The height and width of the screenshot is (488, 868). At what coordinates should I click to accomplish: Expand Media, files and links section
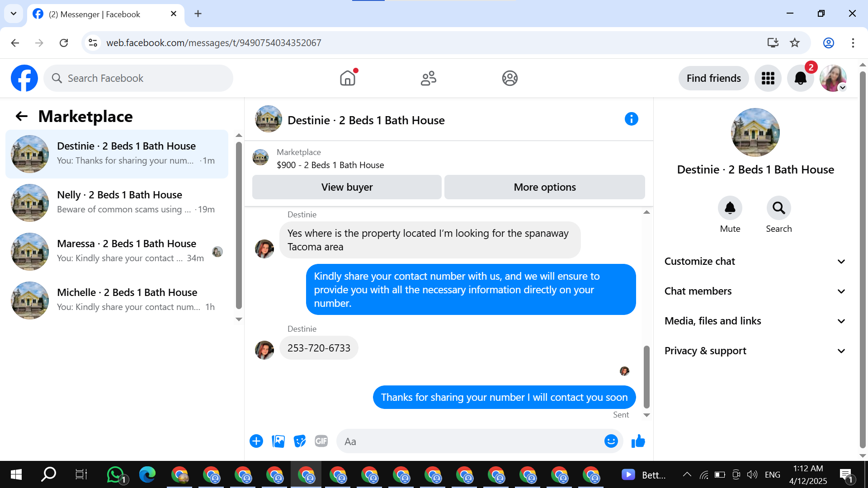[755, 321]
